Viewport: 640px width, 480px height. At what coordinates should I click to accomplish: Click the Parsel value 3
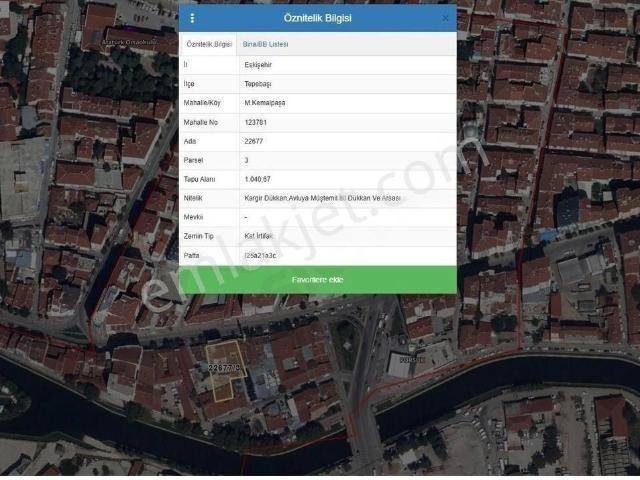pos(247,160)
